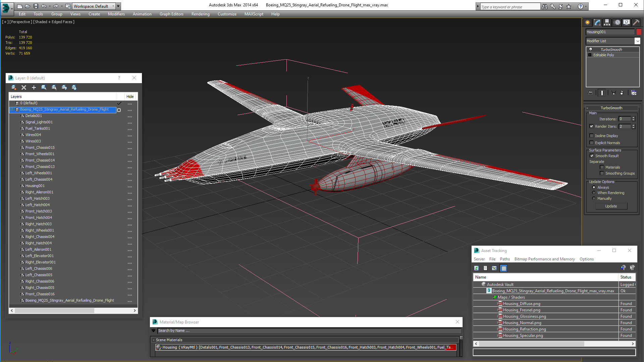Open the Motion command panel tab
This screenshot has height=362, width=644.
pos(617,22)
